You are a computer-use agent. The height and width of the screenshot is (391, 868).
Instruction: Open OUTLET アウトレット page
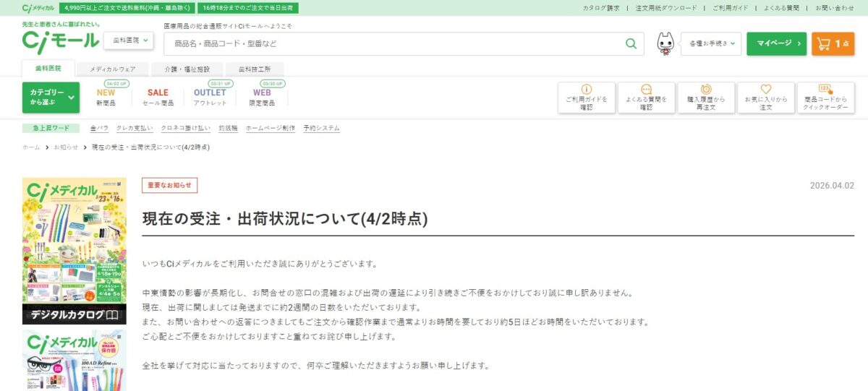[210, 97]
